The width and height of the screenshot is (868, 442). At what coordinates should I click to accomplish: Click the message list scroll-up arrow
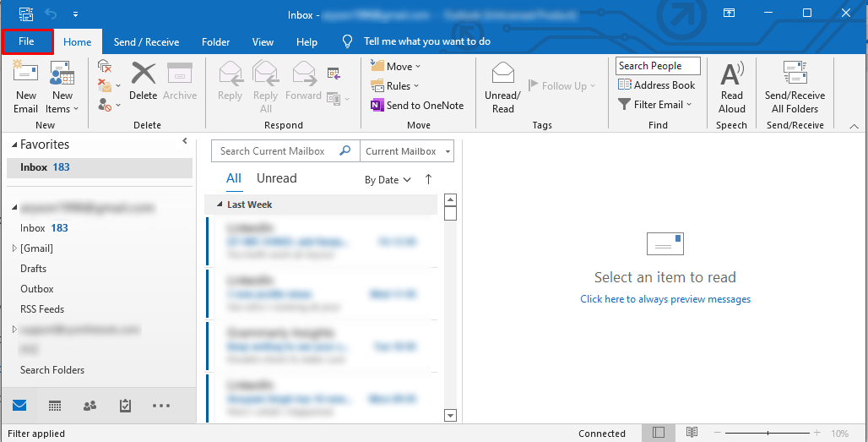click(451, 200)
